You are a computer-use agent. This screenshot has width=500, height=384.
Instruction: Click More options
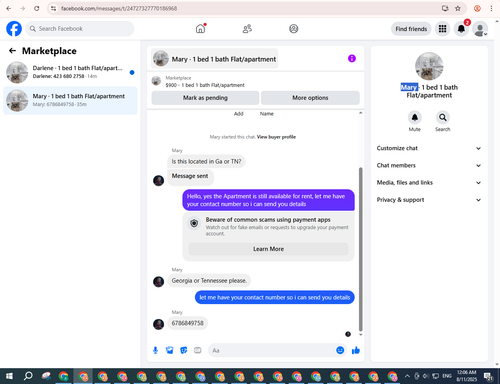click(x=310, y=98)
